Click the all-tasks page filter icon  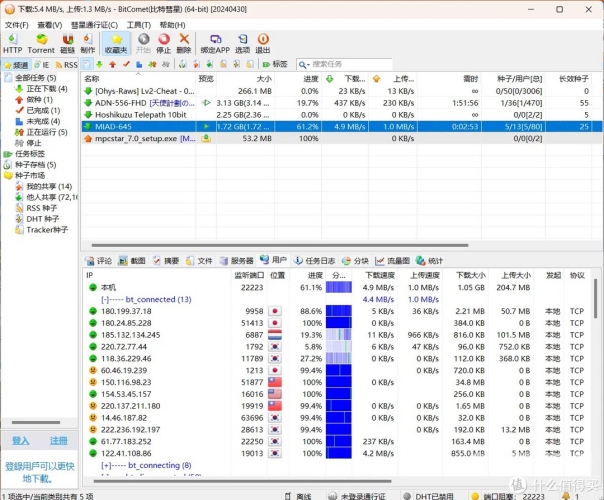[87, 64]
